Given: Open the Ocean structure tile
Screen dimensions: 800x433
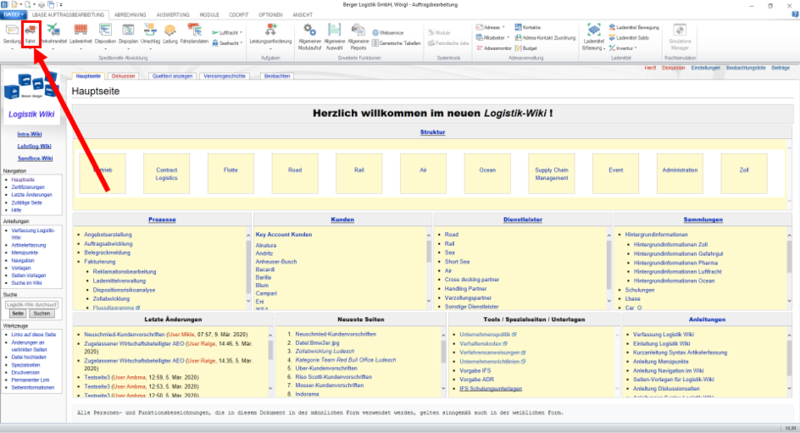Looking at the screenshot, I should pyautogui.click(x=487, y=174).
